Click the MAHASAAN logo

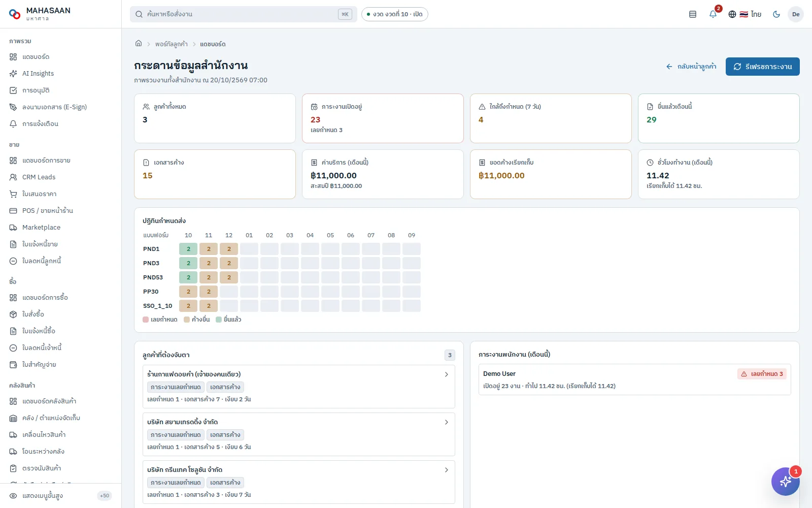coord(40,14)
